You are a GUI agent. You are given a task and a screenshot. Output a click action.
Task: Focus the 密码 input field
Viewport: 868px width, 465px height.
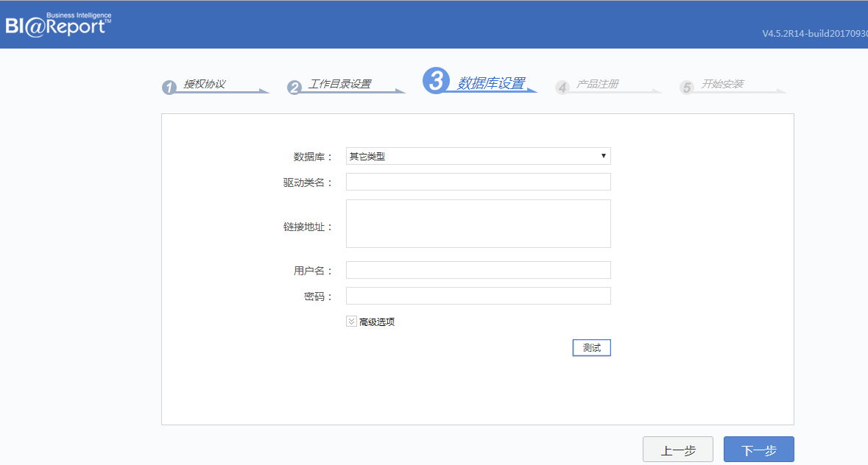point(479,296)
